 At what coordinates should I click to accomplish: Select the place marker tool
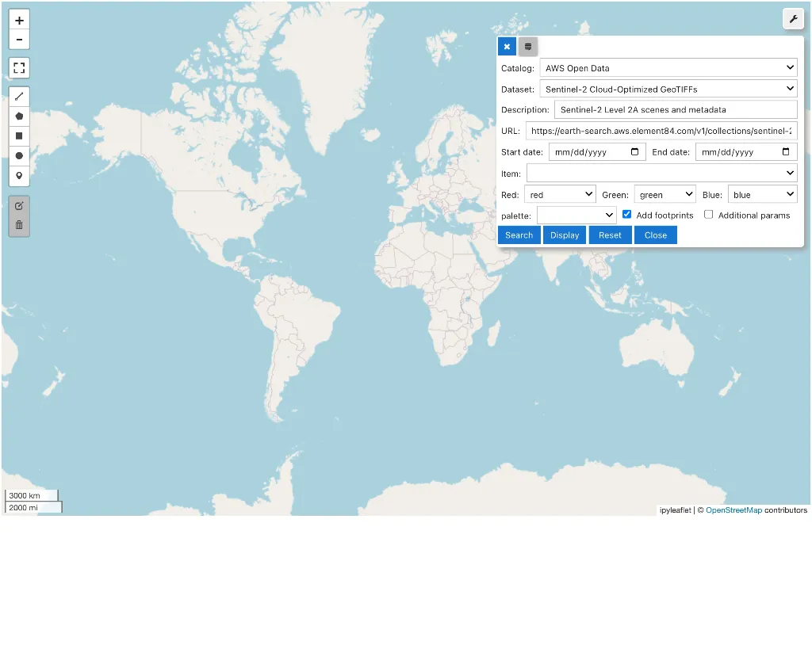(x=19, y=176)
